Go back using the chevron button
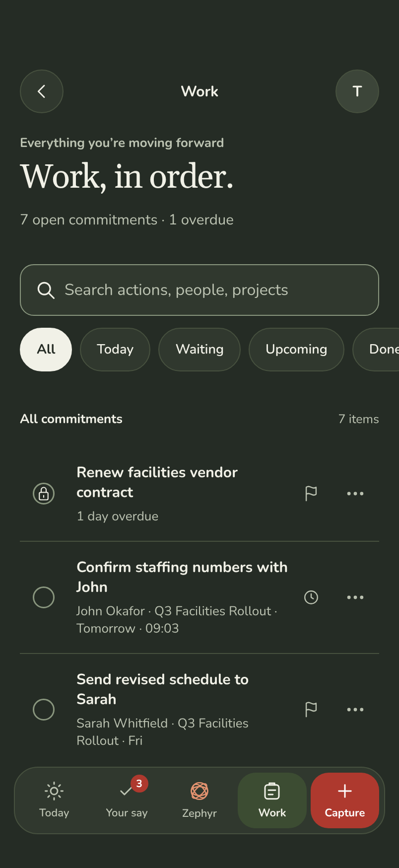Screen dimensions: 399x868 click(x=42, y=91)
